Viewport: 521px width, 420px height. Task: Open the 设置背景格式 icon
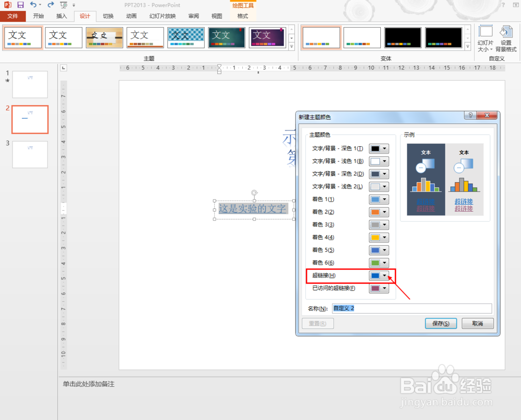pos(506,37)
